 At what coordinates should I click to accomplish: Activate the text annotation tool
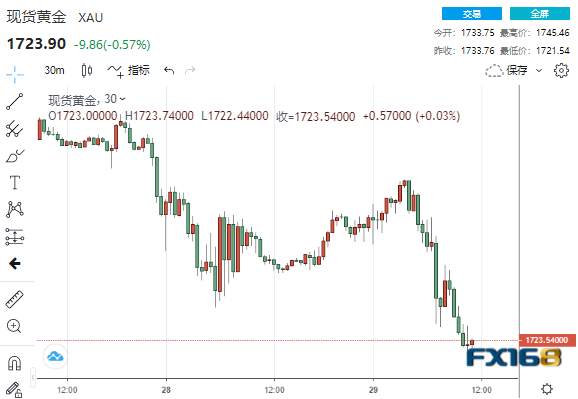pyautogui.click(x=15, y=183)
